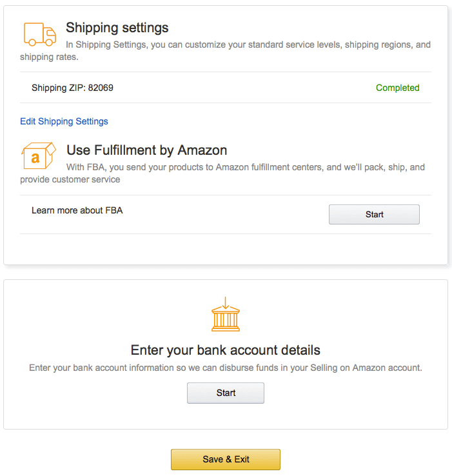Click the FBA fulfillment centers description line
The image size is (452, 476).
coord(246,167)
